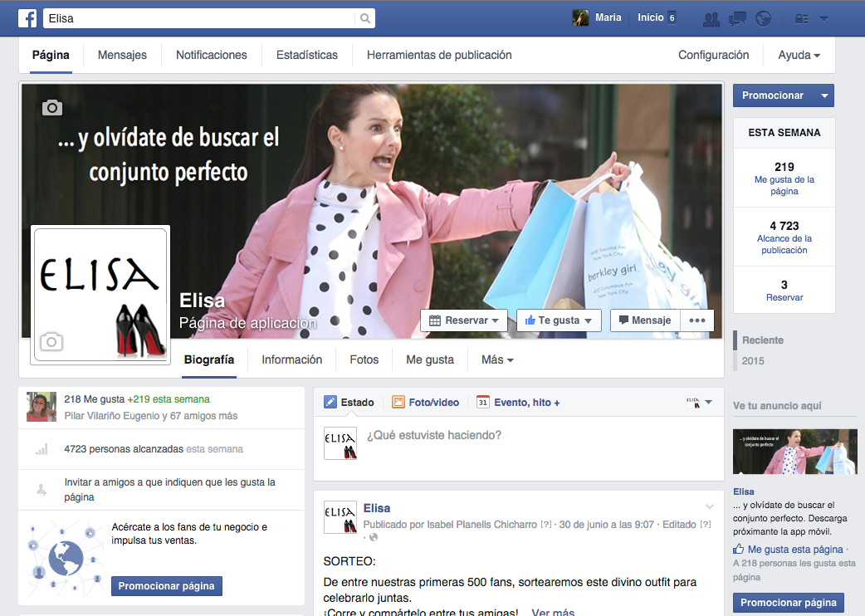Click the Facebook logo icon

[x=27, y=18]
